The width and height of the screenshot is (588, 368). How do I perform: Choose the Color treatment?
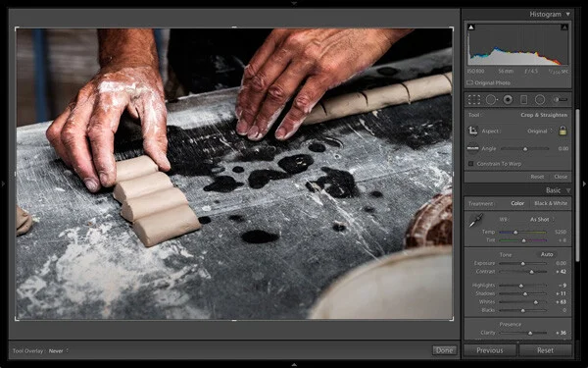[517, 203]
